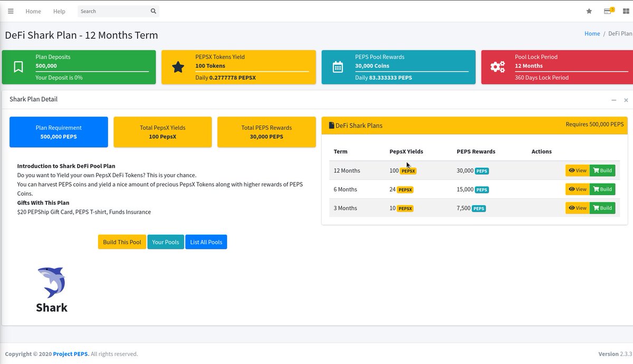The image size is (633, 364).
Task: Collapse the Shark Plan Detail panel
Action: (613, 100)
